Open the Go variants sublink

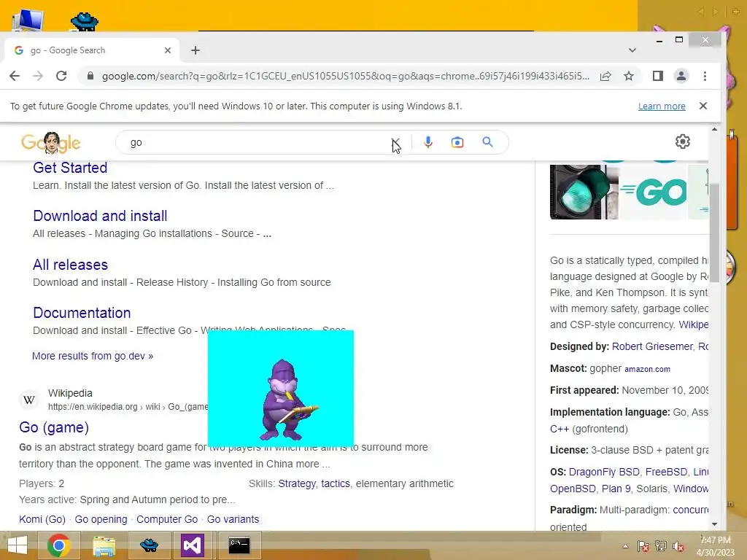[x=233, y=519]
